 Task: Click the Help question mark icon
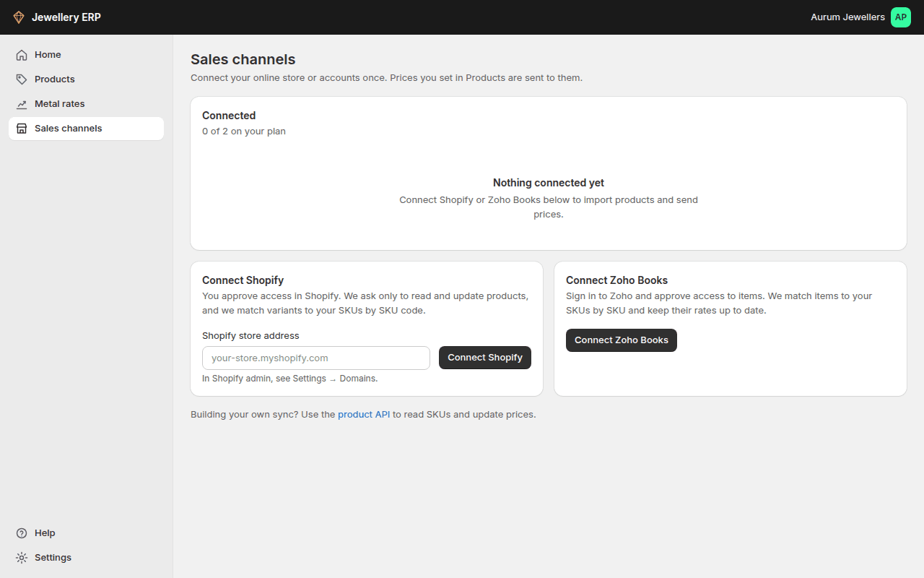pos(22,533)
